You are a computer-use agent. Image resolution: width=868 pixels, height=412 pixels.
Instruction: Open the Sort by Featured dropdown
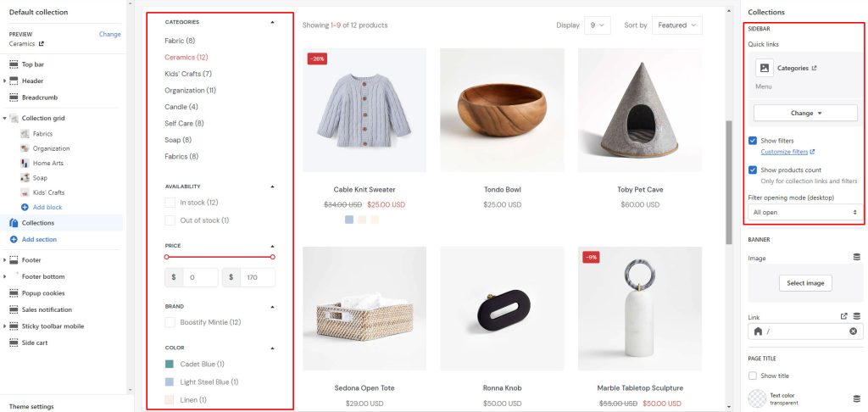coord(677,25)
